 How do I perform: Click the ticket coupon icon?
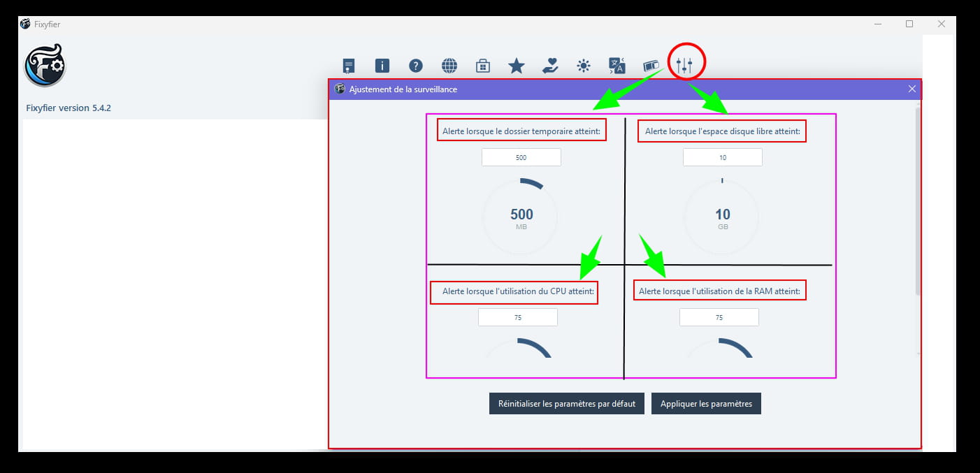(651, 66)
